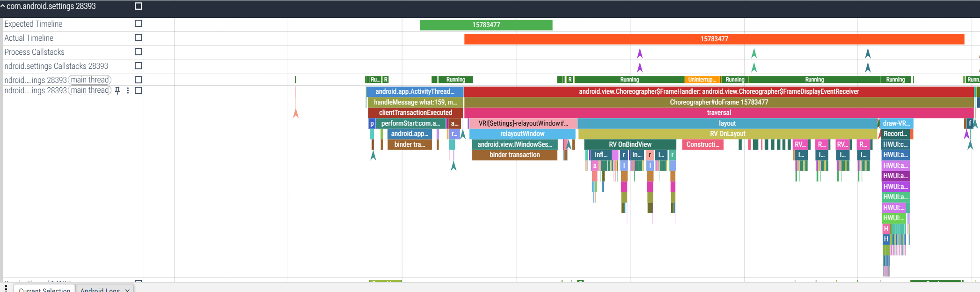Click the RV OnBindView slice
980x292 pixels.
(630, 144)
